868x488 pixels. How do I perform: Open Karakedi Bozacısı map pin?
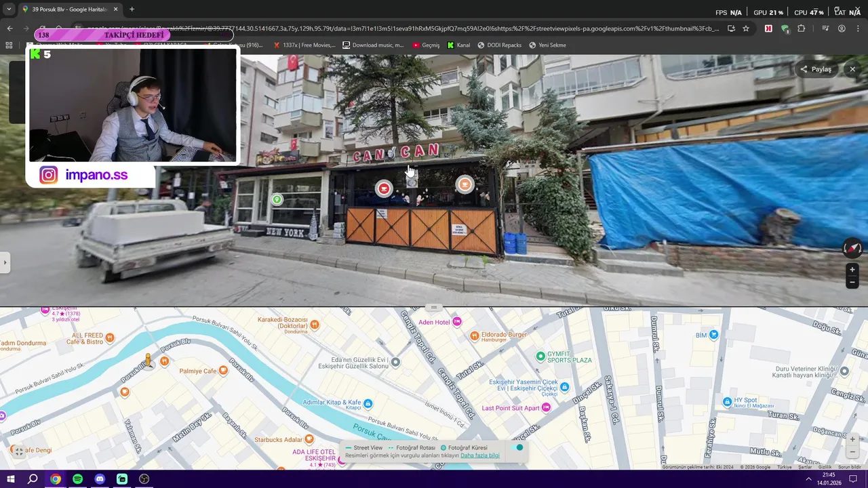[315, 325]
